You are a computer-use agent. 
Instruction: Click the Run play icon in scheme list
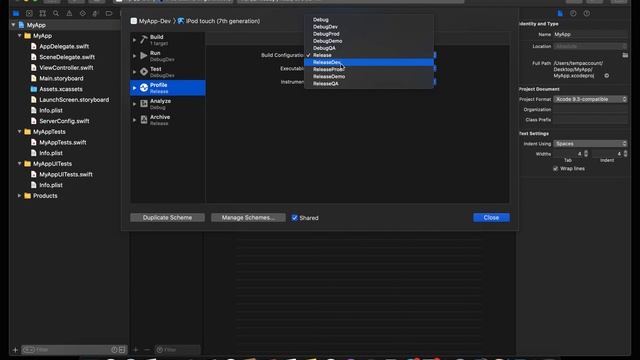pos(144,56)
